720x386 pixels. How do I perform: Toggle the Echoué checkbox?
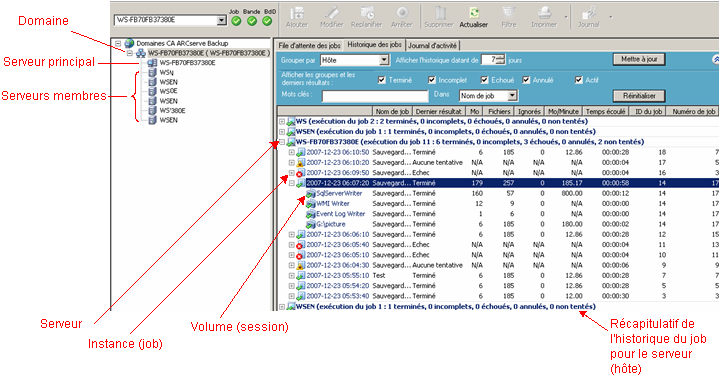pos(484,80)
